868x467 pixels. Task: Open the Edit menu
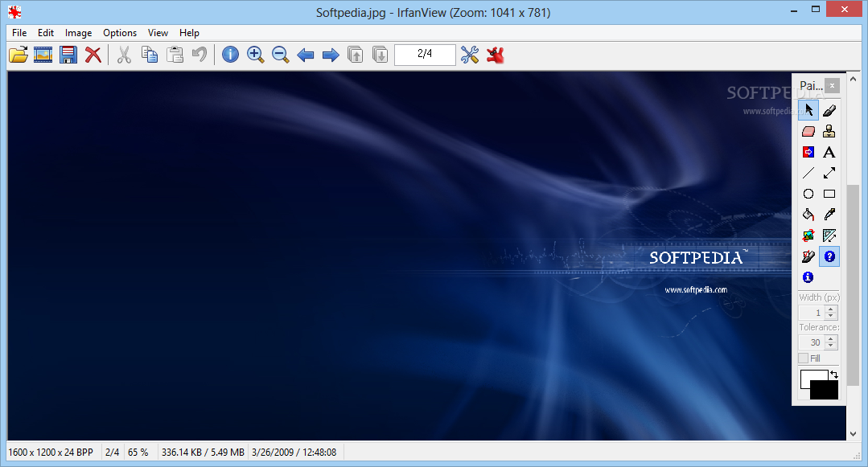[x=46, y=33]
